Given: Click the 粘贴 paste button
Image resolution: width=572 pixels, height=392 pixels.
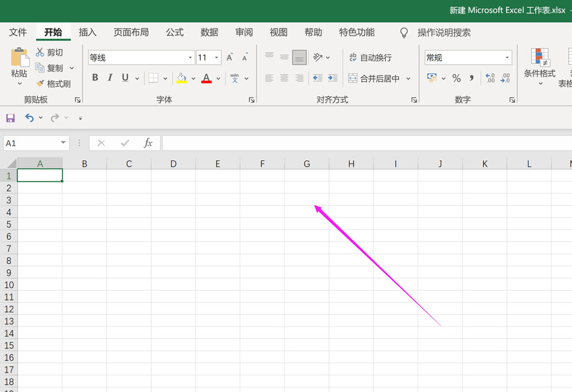Looking at the screenshot, I should 18,63.
